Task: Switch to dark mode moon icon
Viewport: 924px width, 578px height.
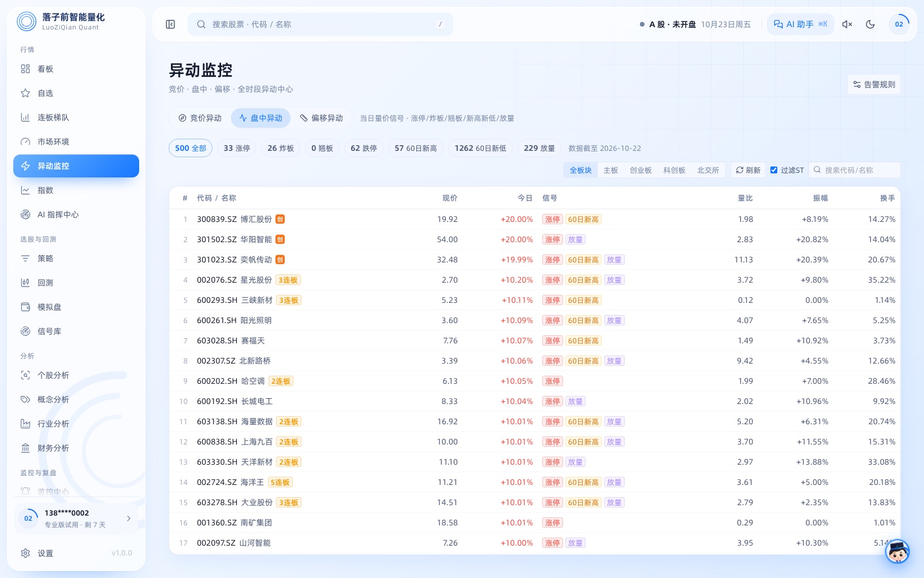Action: click(x=870, y=24)
